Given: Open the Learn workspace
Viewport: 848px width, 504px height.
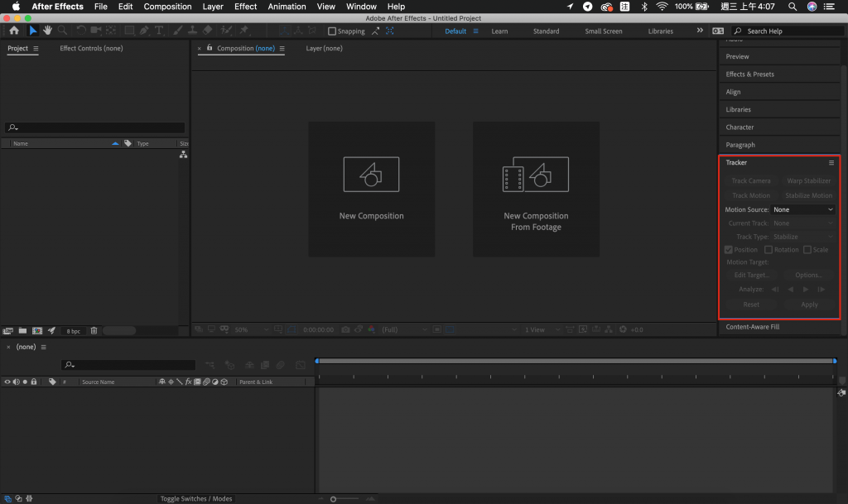Looking at the screenshot, I should coord(499,31).
